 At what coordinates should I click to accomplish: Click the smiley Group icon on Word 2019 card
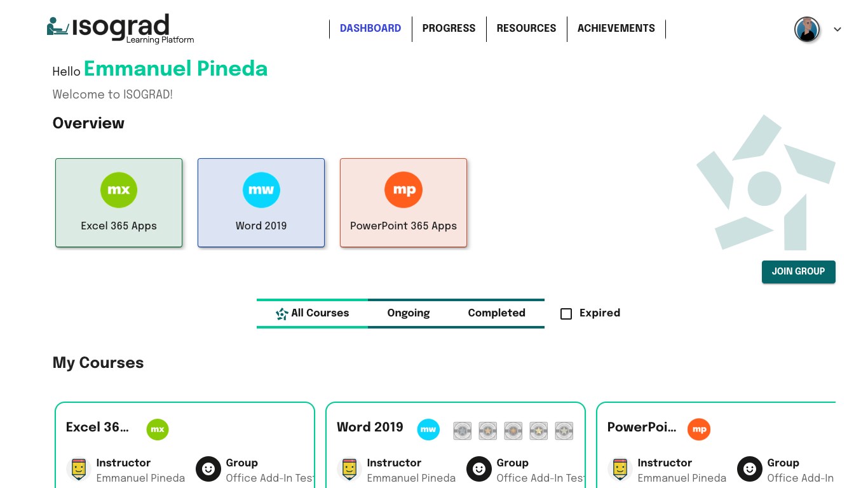point(479,470)
